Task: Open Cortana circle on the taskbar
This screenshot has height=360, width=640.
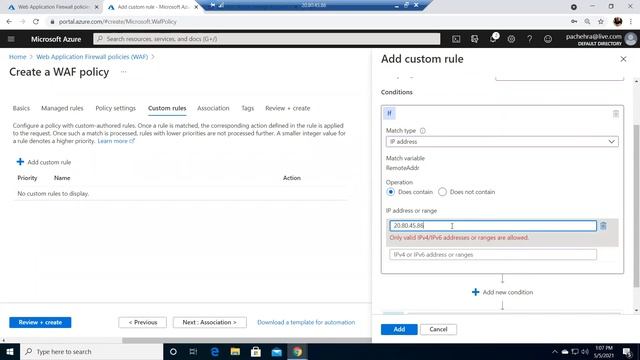Action: coord(173,351)
